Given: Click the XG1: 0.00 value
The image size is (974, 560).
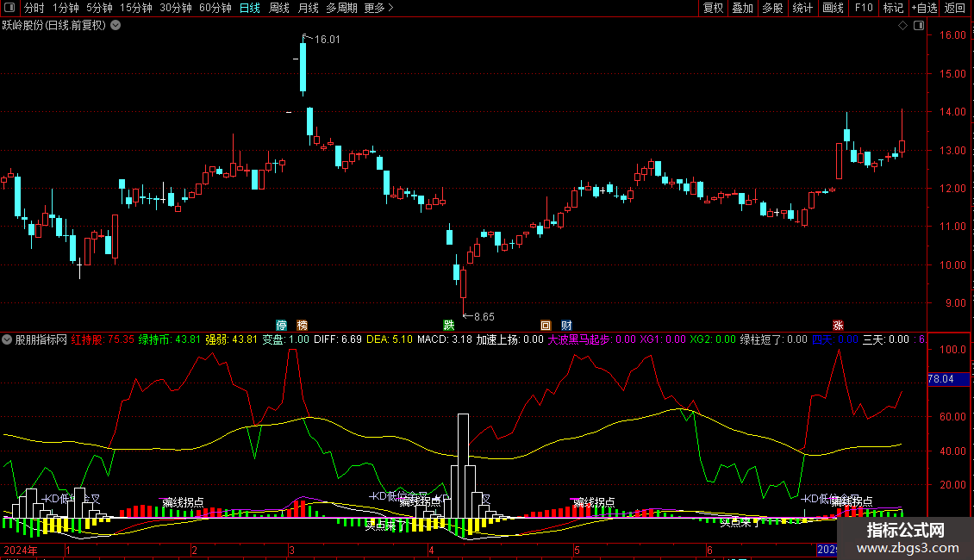Looking at the screenshot, I should (663, 339).
